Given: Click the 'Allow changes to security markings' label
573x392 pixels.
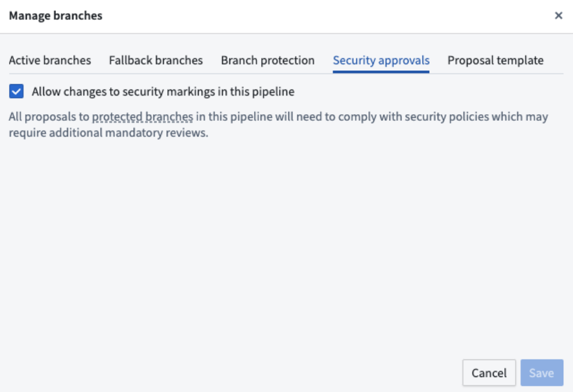Looking at the screenshot, I should coord(163,91).
